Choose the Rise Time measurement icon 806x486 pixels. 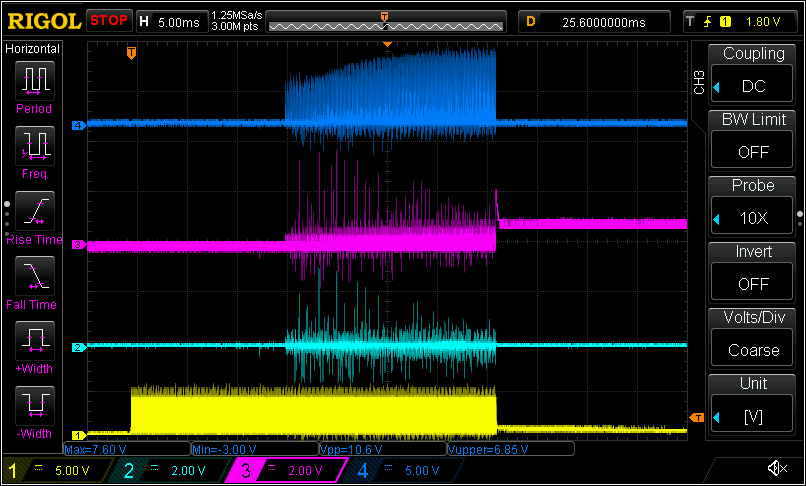[x=34, y=211]
